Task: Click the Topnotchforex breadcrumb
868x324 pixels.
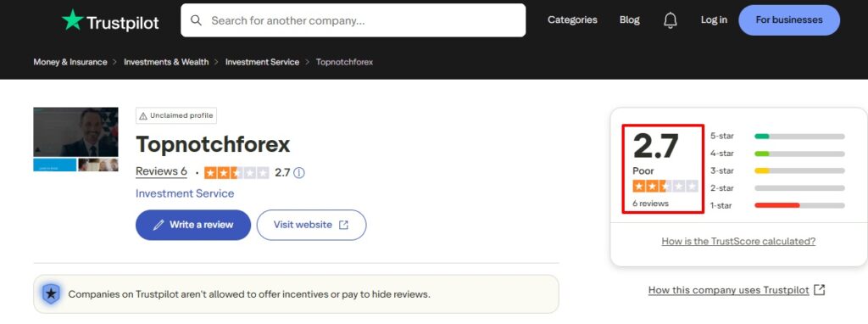Action: (x=344, y=62)
